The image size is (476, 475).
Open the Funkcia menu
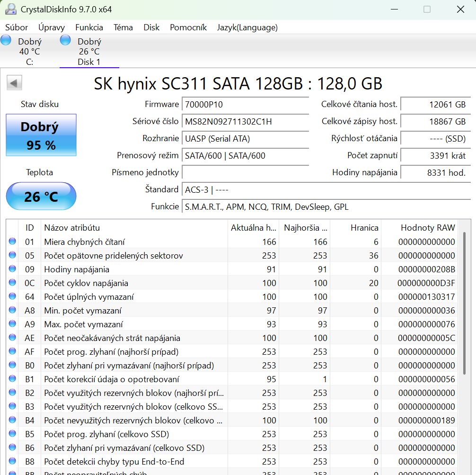(89, 27)
